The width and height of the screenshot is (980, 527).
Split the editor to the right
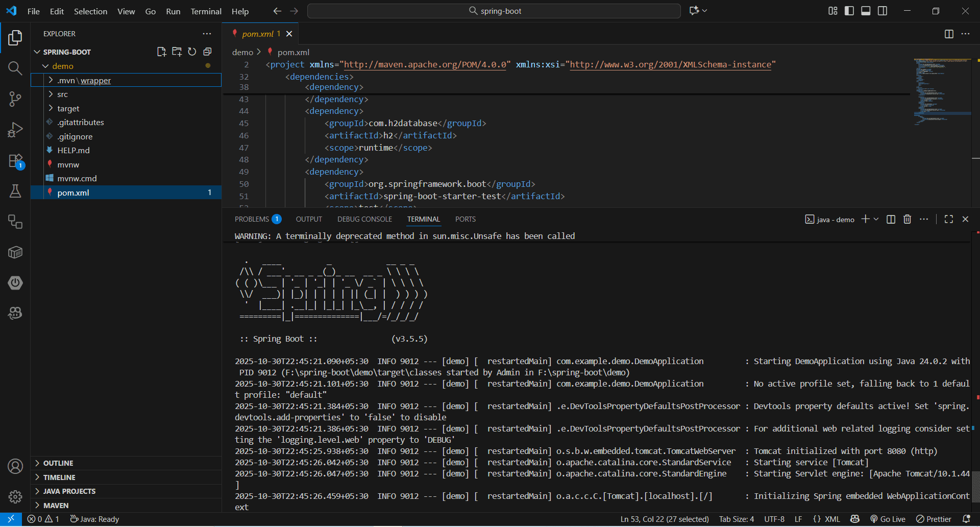pos(949,34)
